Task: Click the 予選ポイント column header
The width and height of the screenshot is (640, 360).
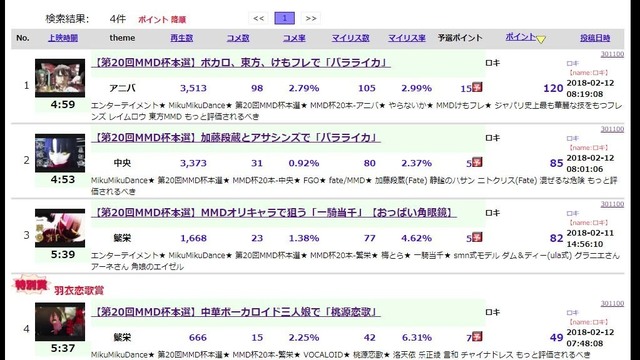Action: click(460, 38)
